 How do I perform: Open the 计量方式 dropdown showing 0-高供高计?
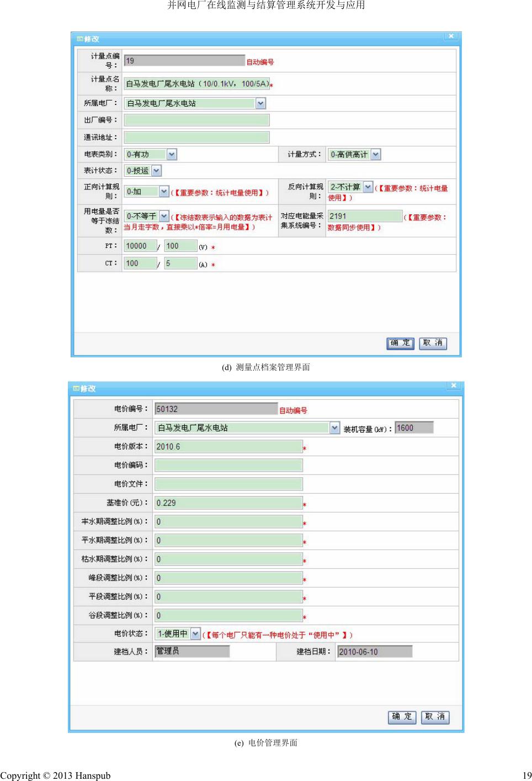375,155
